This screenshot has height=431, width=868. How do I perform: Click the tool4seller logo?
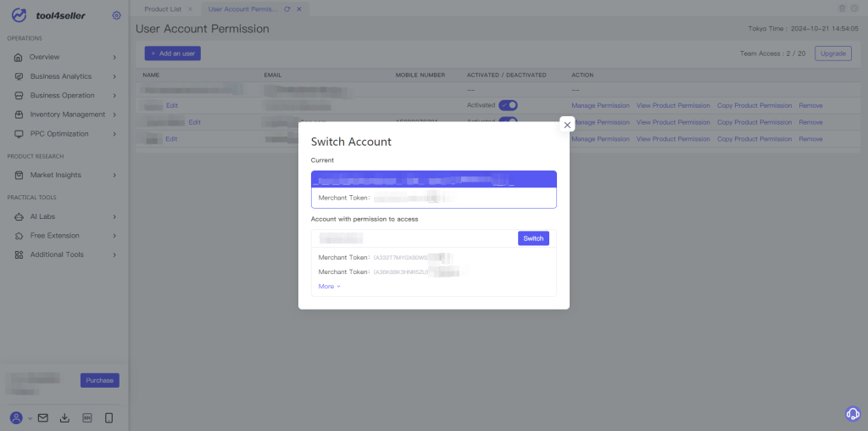pos(48,15)
